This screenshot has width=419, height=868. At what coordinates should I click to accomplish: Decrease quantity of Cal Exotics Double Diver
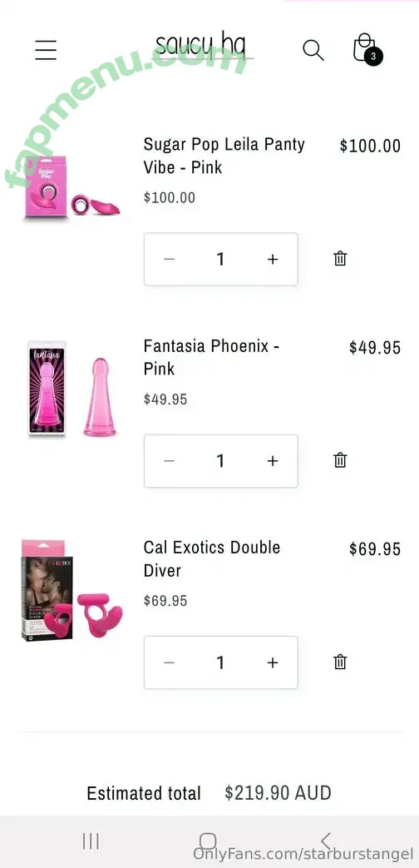(169, 662)
